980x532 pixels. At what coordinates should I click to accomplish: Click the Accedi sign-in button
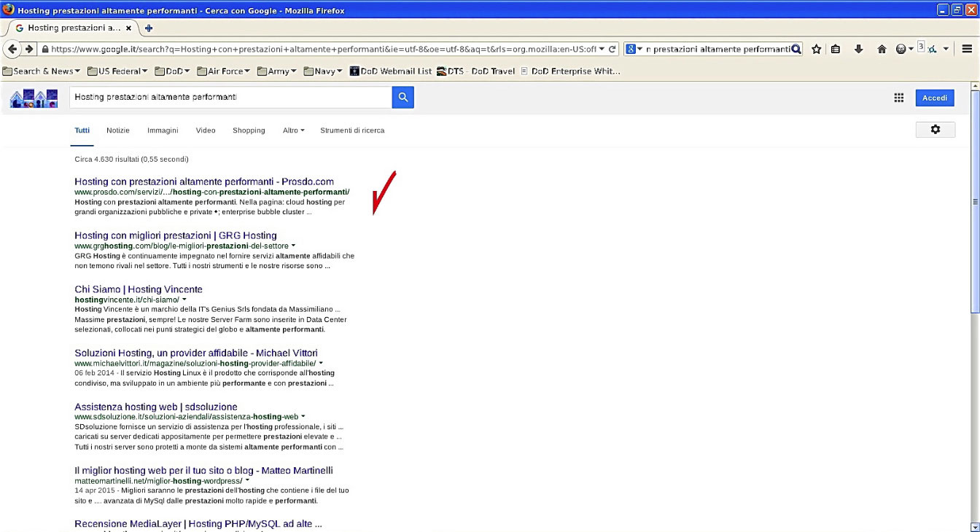pos(935,98)
